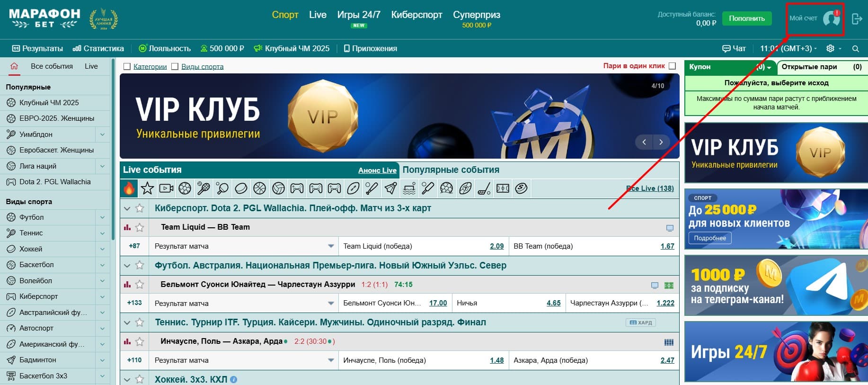Open market dropdown for Инчаусте — Азкара match

pos(331,360)
